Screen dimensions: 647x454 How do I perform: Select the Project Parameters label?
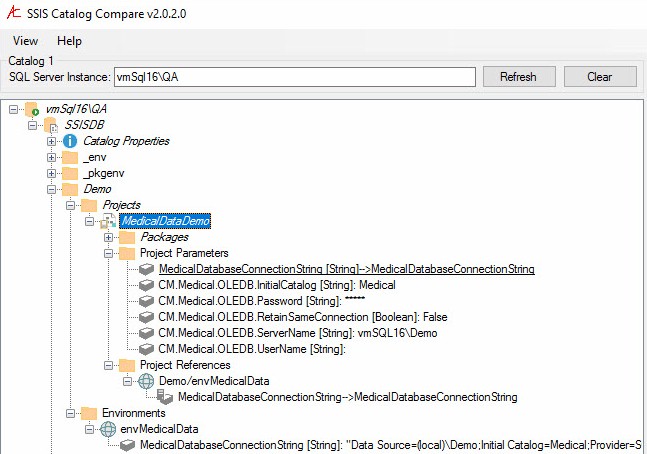point(184,253)
